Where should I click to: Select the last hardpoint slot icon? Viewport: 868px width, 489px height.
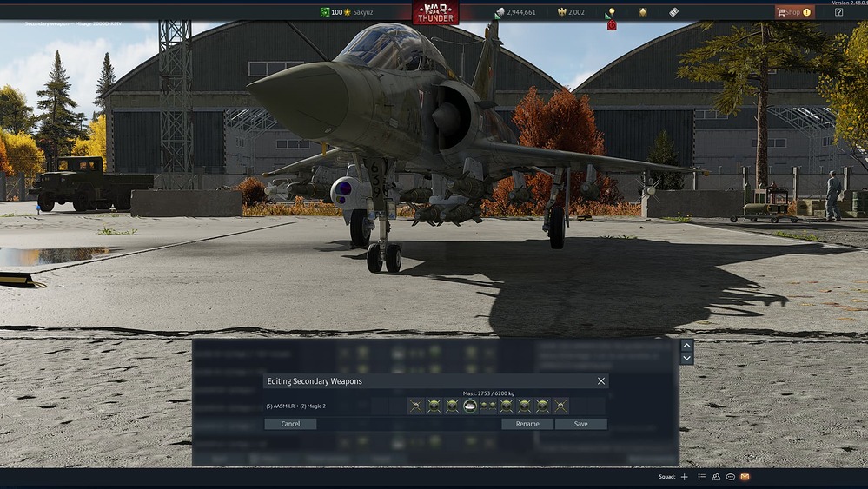tap(560, 406)
